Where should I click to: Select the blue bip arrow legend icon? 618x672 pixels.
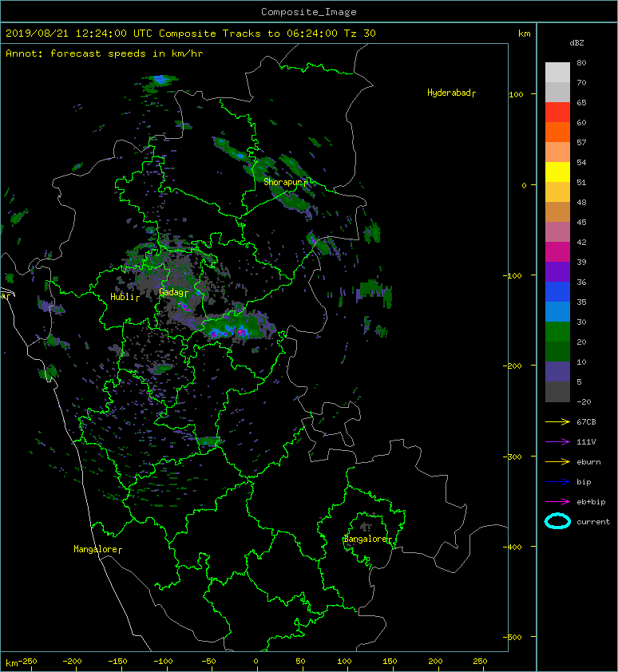tap(557, 482)
